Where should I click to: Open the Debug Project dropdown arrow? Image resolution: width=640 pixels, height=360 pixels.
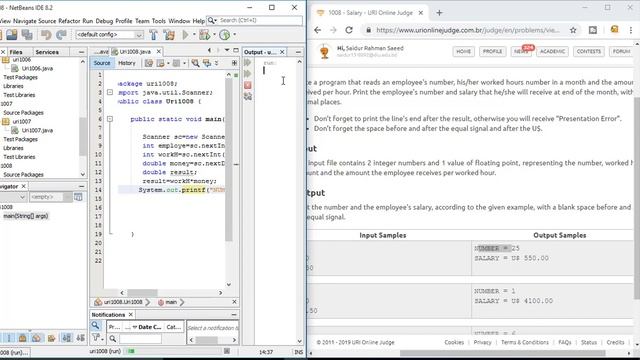click(x=214, y=35)
